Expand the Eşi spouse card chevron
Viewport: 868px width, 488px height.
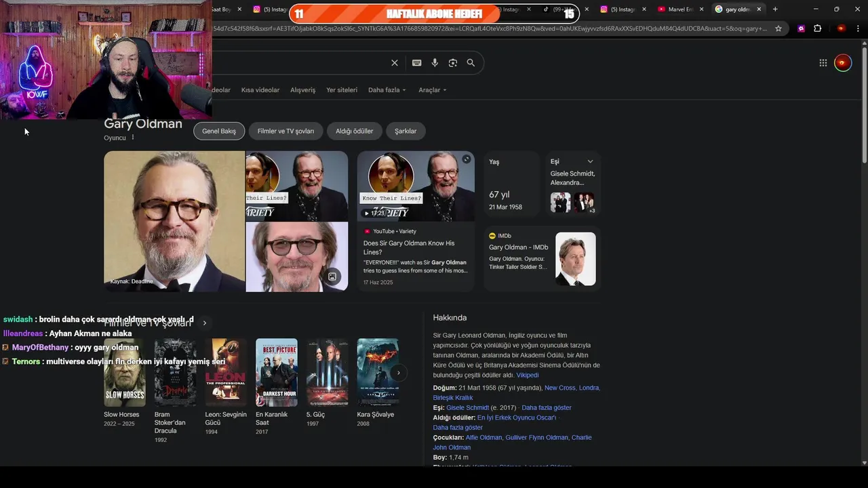click(590, 161)
